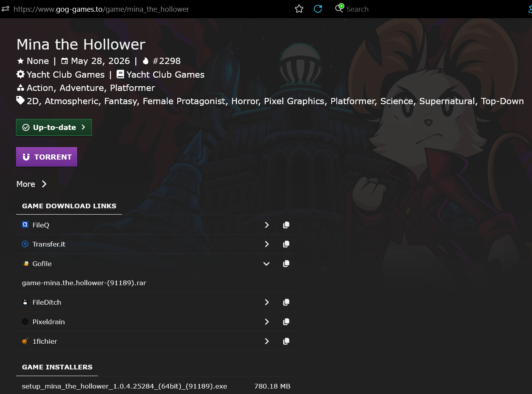Reload page using the refresh icon
The width and height of the screenshot is (532, 394).
(x=318, y=9)
